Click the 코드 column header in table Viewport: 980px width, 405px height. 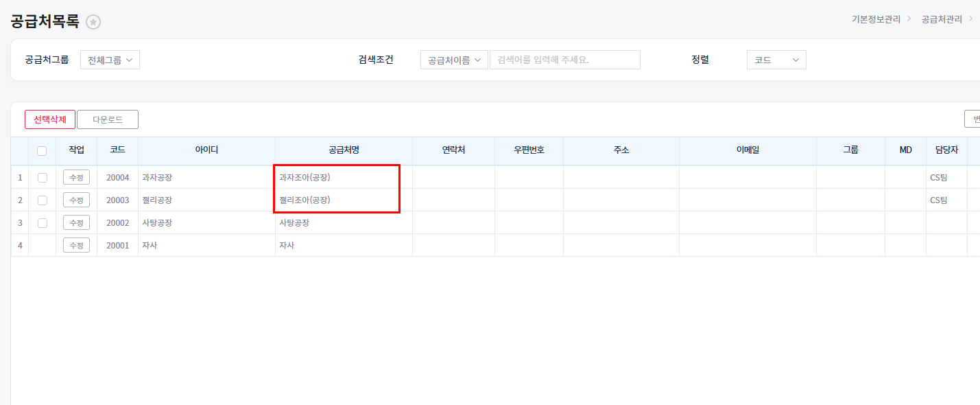(x=117, y=150)
